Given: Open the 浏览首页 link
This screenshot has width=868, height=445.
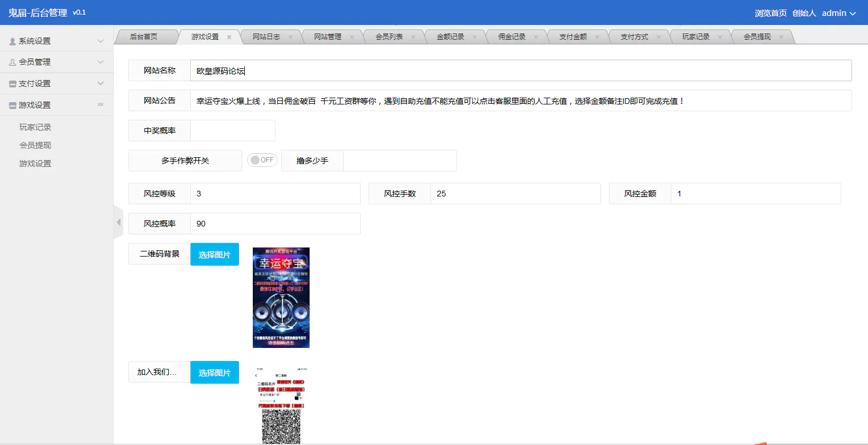Looking at the screenshot, I should pyautogui.click(x=770, y=12).
